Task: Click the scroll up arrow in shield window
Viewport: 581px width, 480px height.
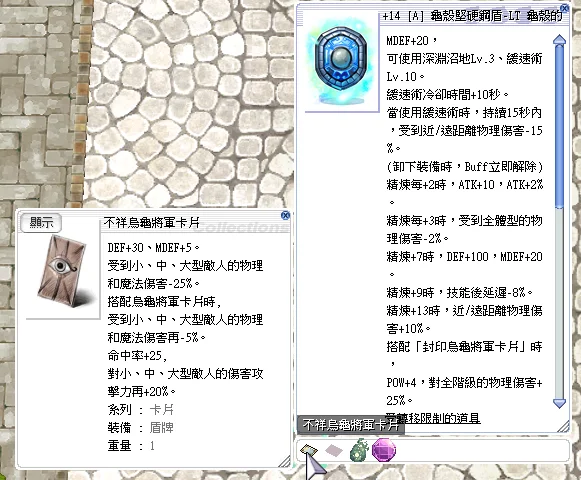Action: tap(559, 40)
